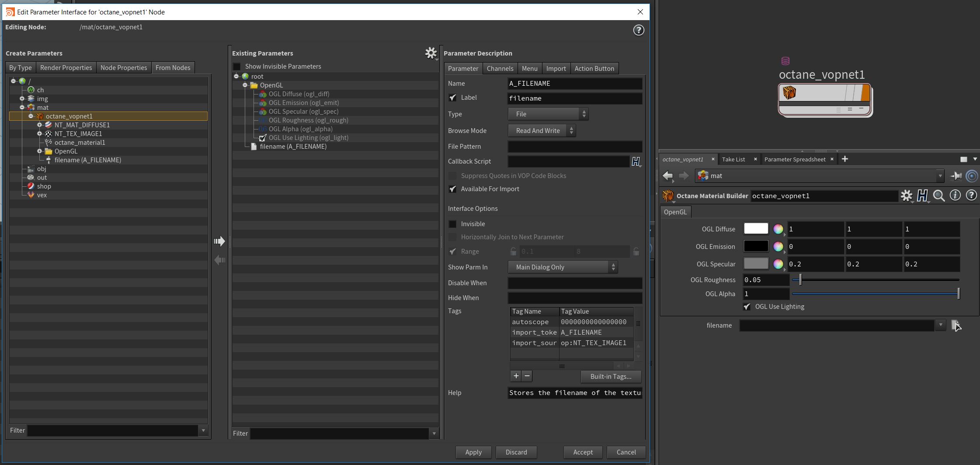Click the Cancel button

626,452
